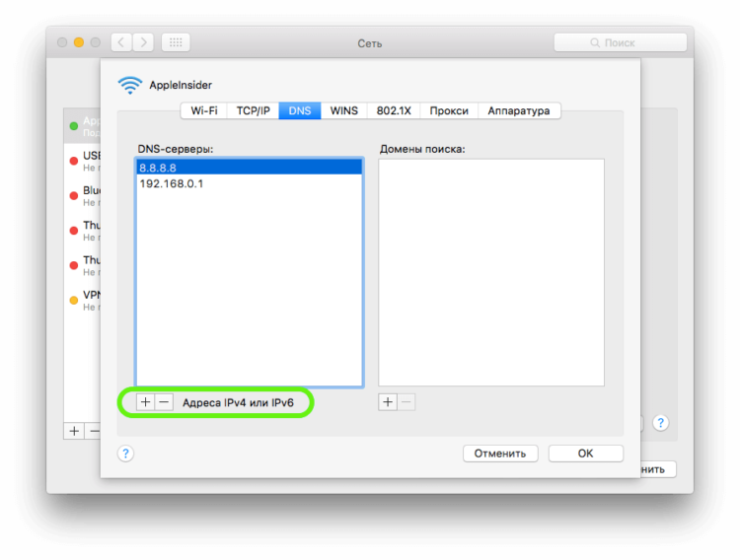
Task: Select the DNS tab
Action: click(300, 110)
